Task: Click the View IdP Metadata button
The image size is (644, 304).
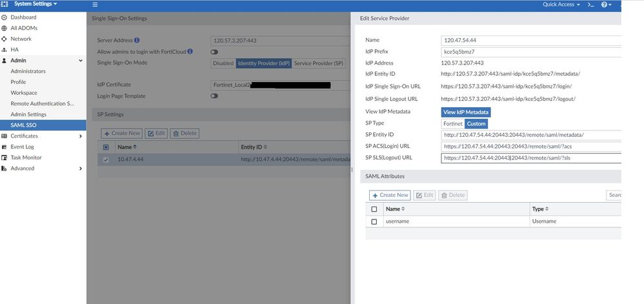Action: click(466, 112)
